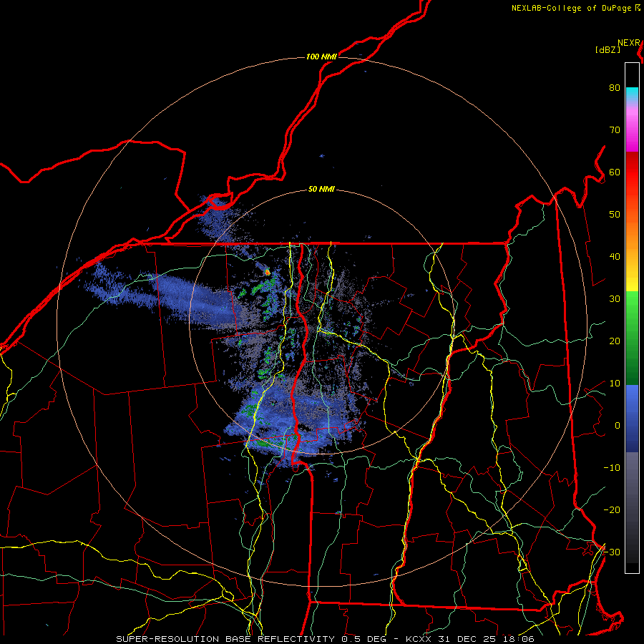Click the KCXX station identifier
This screenshot has width=644, height=644.
click(419, 639)
